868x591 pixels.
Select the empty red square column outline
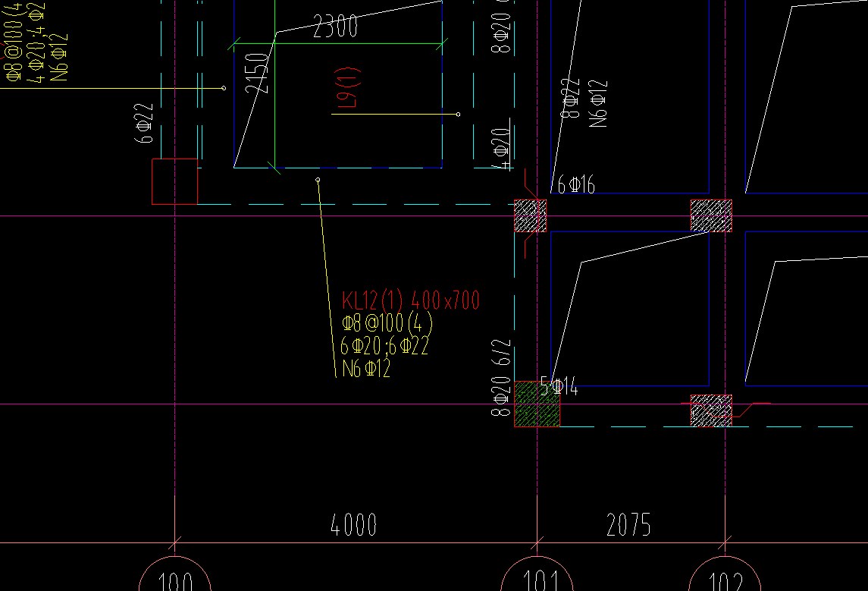[175, 181]
